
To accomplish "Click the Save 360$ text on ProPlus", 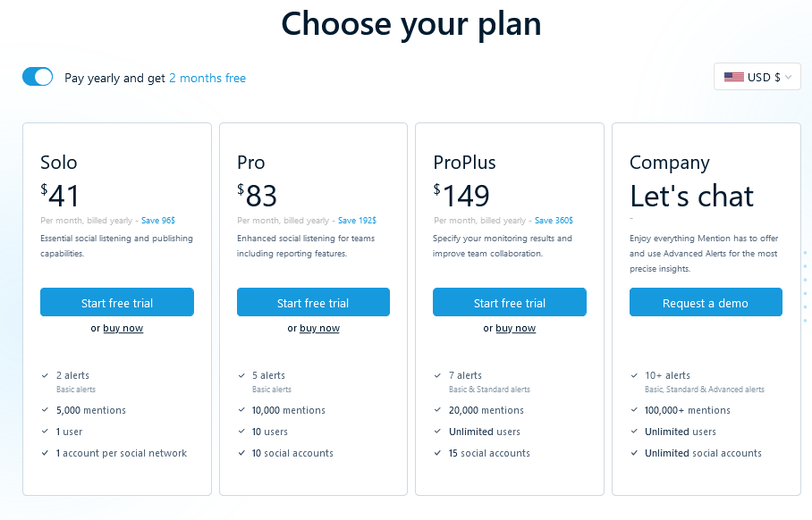I will (x=554, y=220).
